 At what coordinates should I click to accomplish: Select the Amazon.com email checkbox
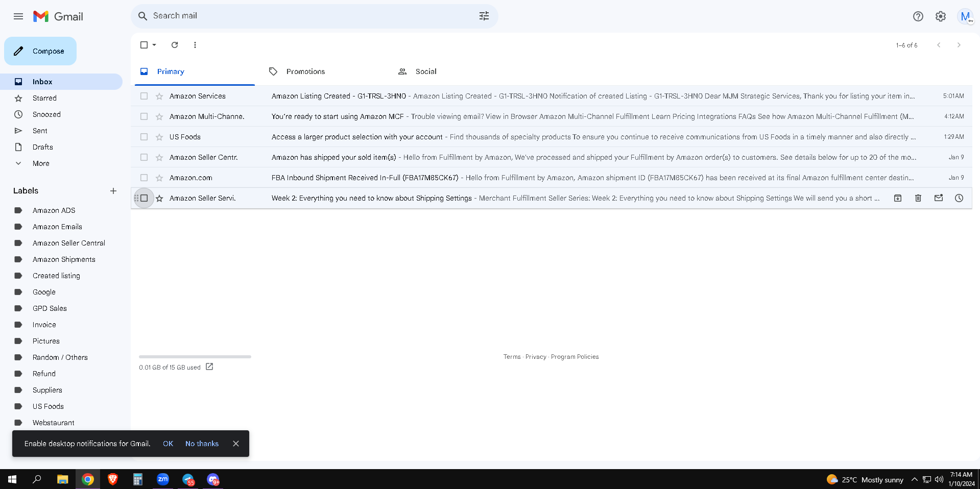click(144, 178)
